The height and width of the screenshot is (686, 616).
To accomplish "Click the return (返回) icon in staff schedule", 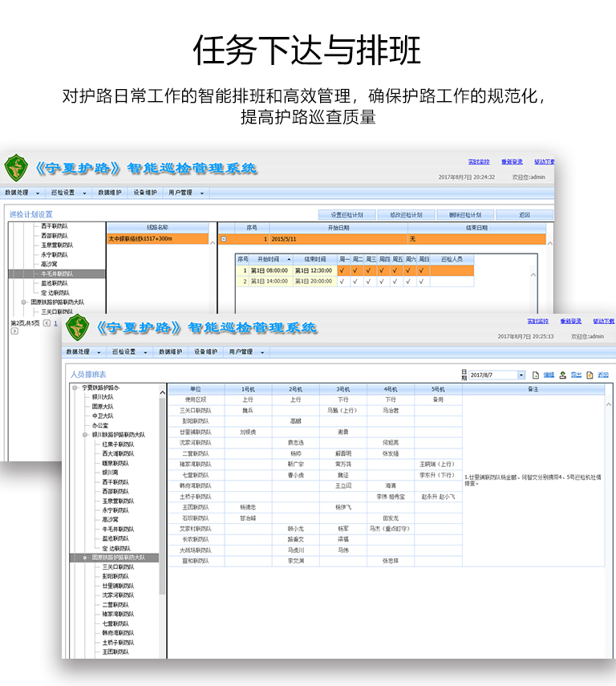I will coord(590,375).
